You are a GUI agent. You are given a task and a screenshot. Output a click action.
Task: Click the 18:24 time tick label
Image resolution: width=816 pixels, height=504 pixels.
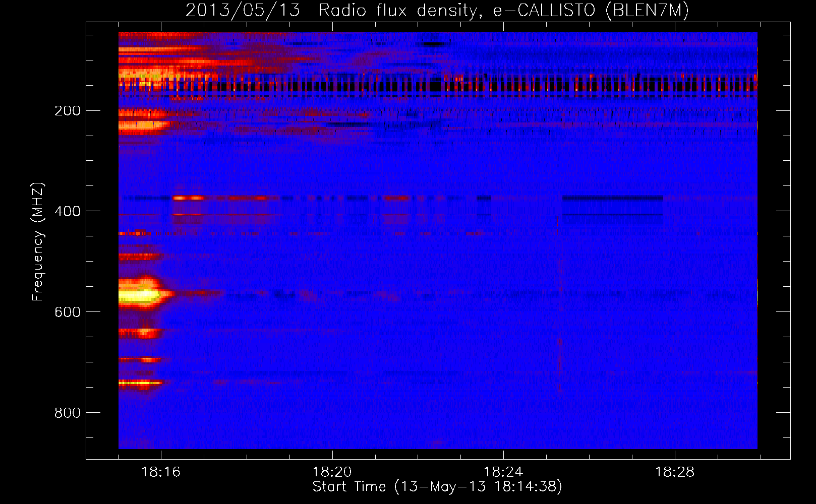pyautogui.click(x=503, y=472)
